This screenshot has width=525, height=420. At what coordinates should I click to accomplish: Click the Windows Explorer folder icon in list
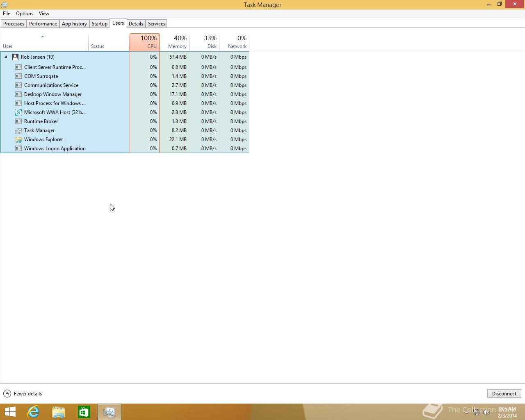18,139
